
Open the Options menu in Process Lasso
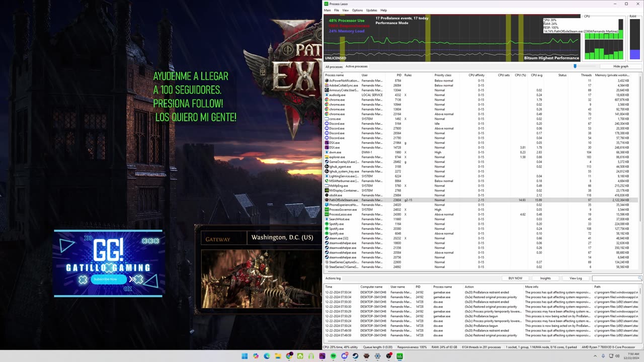click(x=357, y=10)
